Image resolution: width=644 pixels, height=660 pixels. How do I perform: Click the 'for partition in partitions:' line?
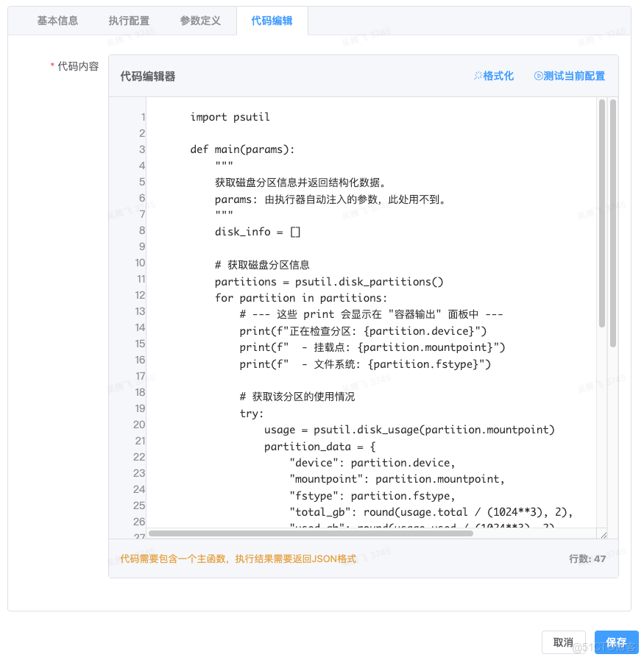pos(300,298)
